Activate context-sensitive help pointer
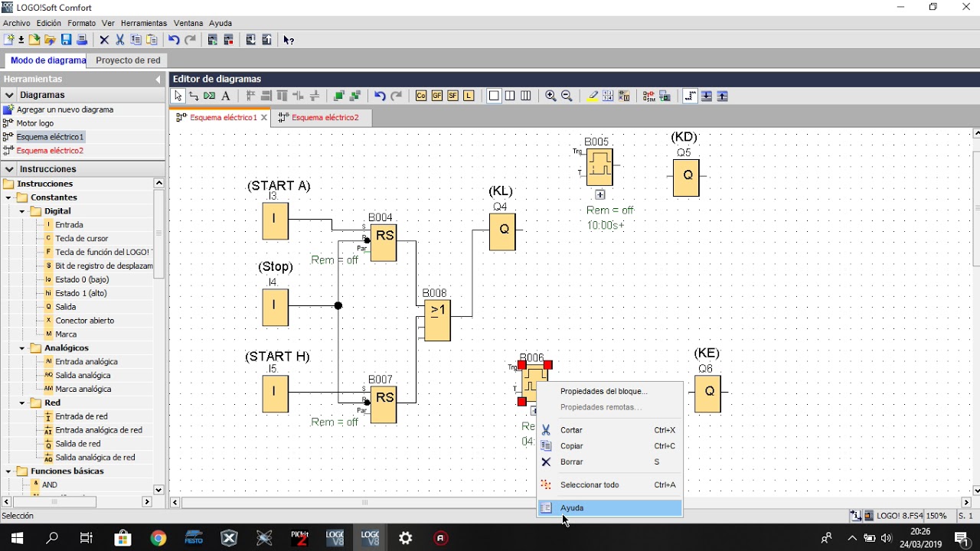 click(x=289, y=40)
